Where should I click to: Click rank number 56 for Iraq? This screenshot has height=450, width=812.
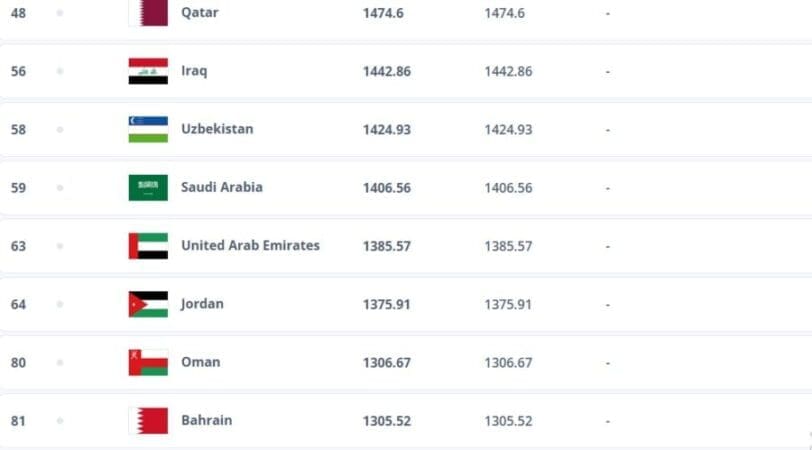click(x=18, y=71)
